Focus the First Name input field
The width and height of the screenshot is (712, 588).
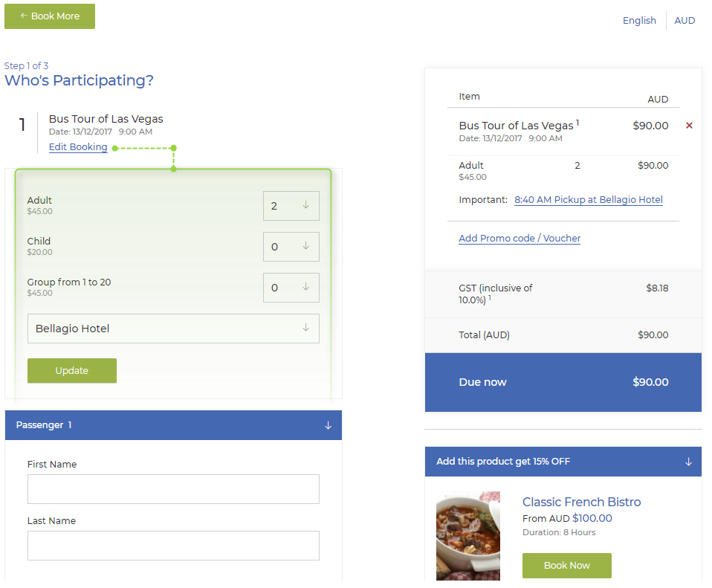[173, 489]
